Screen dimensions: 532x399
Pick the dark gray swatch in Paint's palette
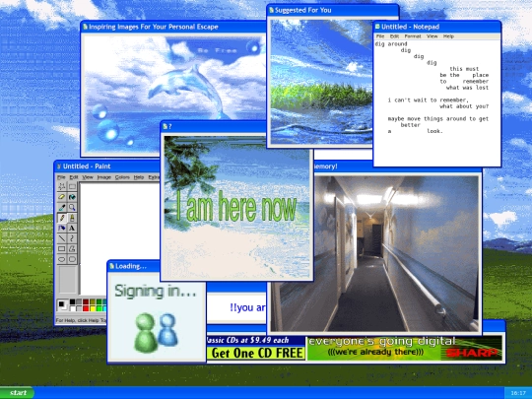(x=79, y=301)
